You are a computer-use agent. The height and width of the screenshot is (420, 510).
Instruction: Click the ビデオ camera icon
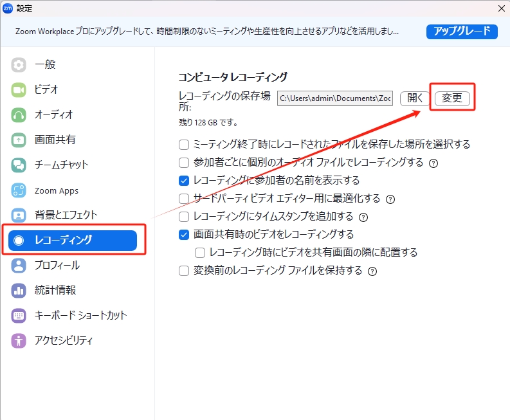coord(19,90)
